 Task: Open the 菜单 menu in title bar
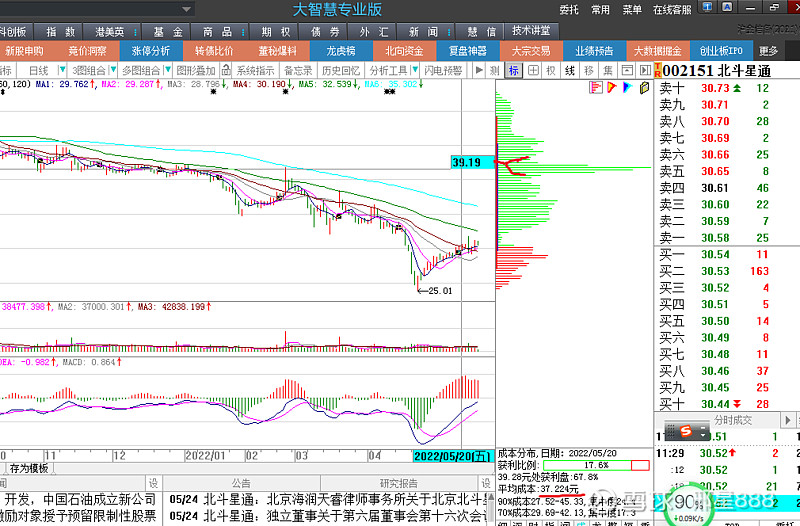click(632, 9)
